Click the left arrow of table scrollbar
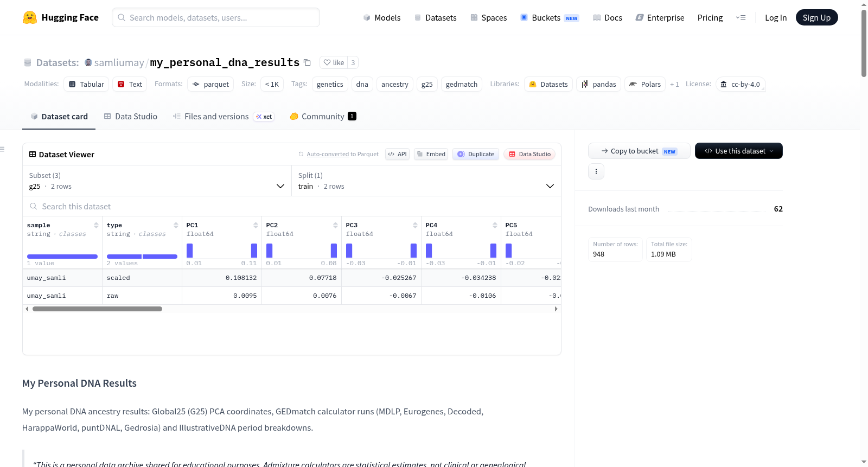The width and height of the screenshot is (868, 467). [x=27, y=309]
